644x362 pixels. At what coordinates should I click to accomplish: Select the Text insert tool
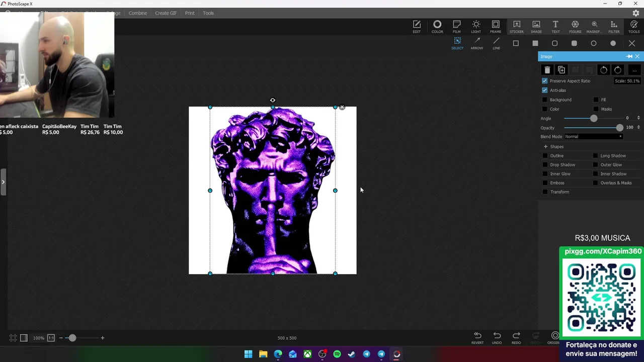pos(555,27)
